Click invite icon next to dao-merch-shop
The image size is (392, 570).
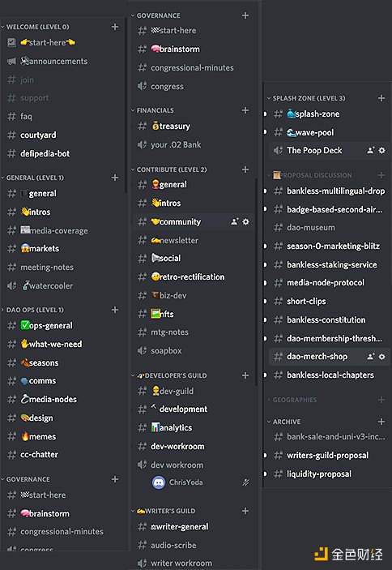tap(371, 357)
